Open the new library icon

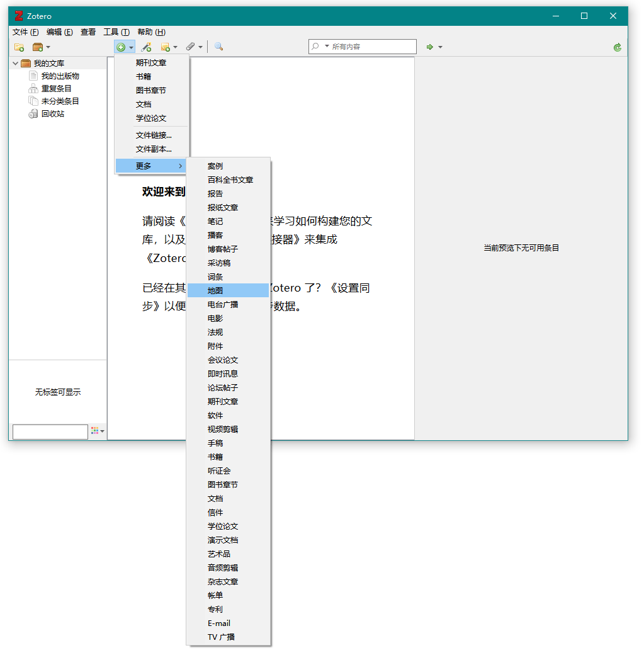pyautogui.click(x=38, y=47)
